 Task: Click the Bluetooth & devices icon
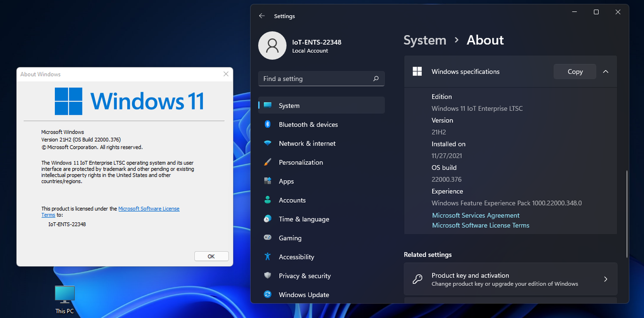point(268,124)
